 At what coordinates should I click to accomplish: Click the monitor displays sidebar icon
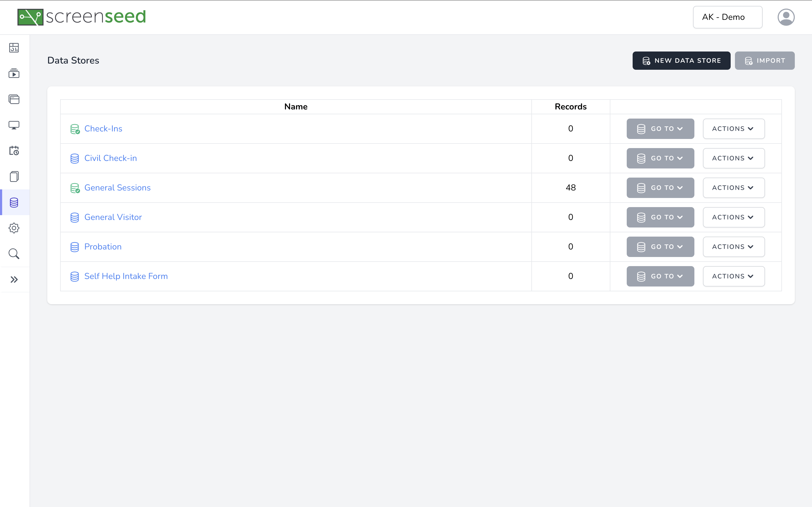click(x=14, y=125)
